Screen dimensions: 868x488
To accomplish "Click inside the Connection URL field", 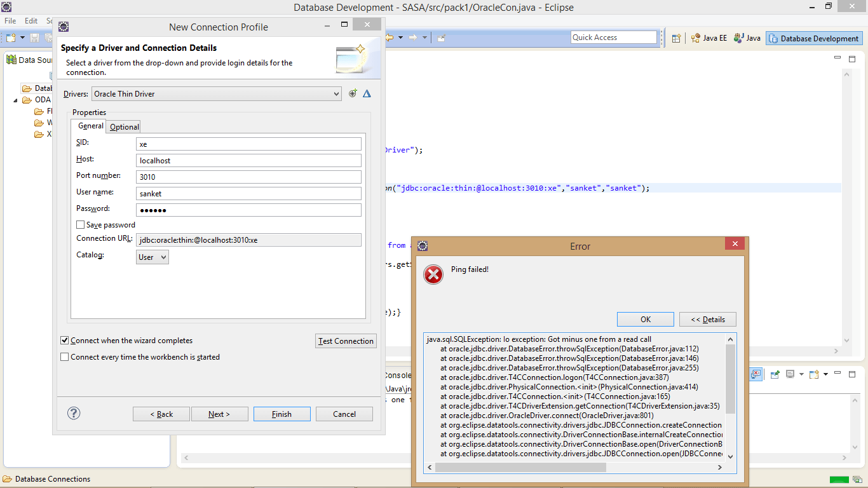I will point(248,239).
